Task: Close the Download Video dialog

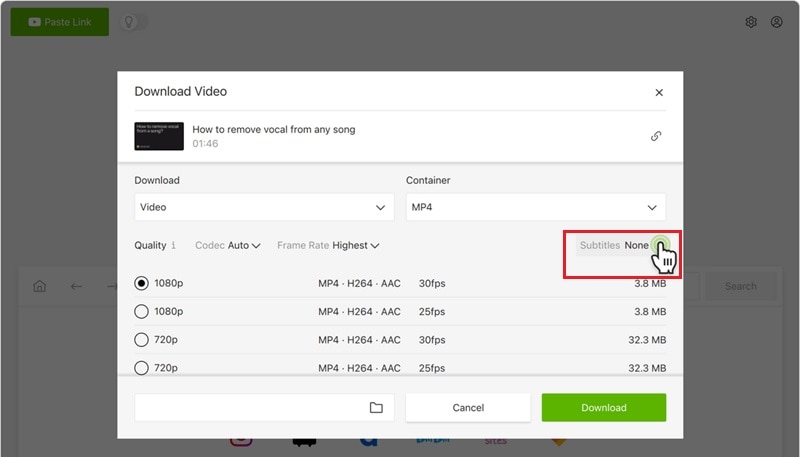Action: pos(659,92)
